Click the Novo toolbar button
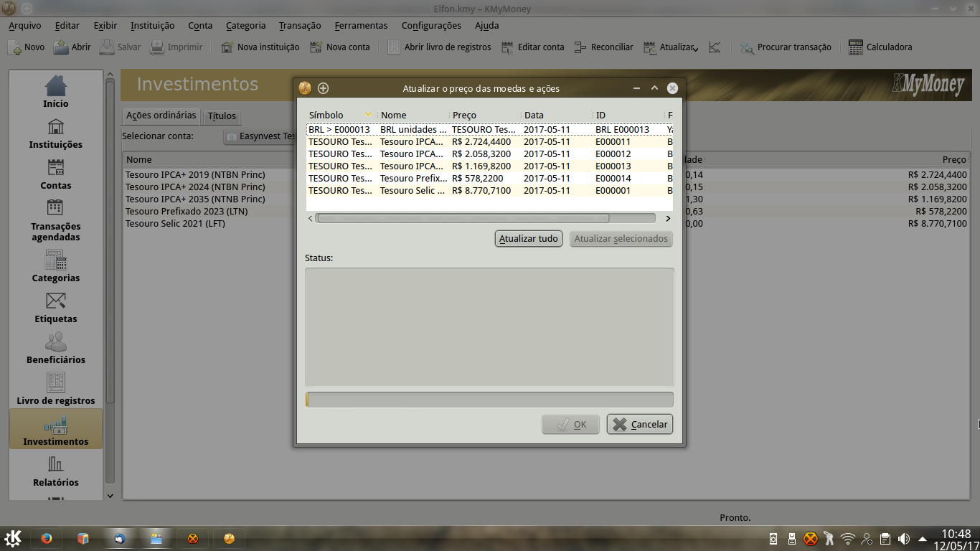 click(26, 47)
